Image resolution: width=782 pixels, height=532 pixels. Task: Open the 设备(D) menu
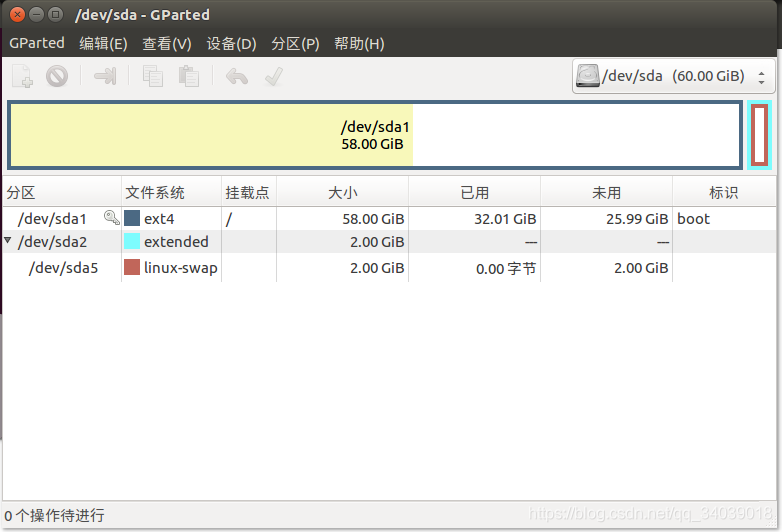click(231, 43)
